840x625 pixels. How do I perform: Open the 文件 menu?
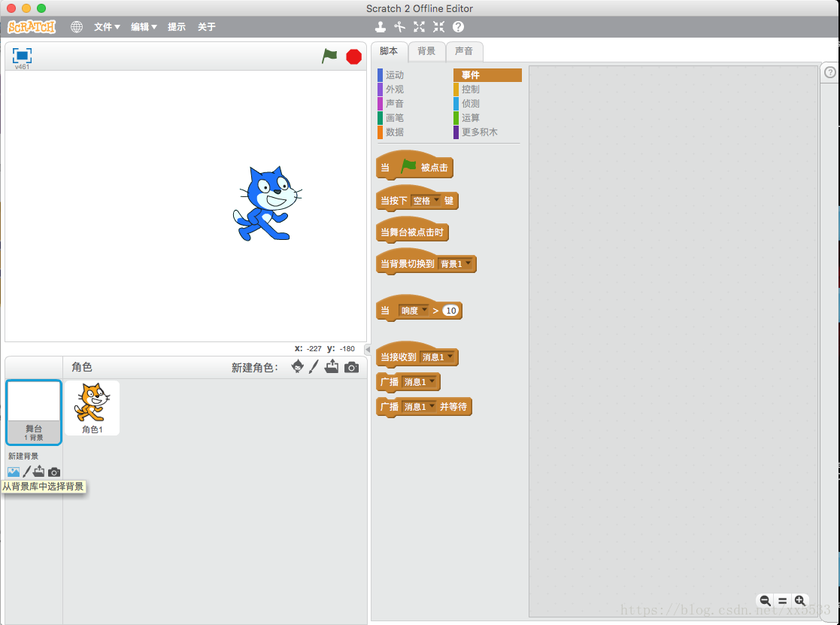(x=107, y=27)
